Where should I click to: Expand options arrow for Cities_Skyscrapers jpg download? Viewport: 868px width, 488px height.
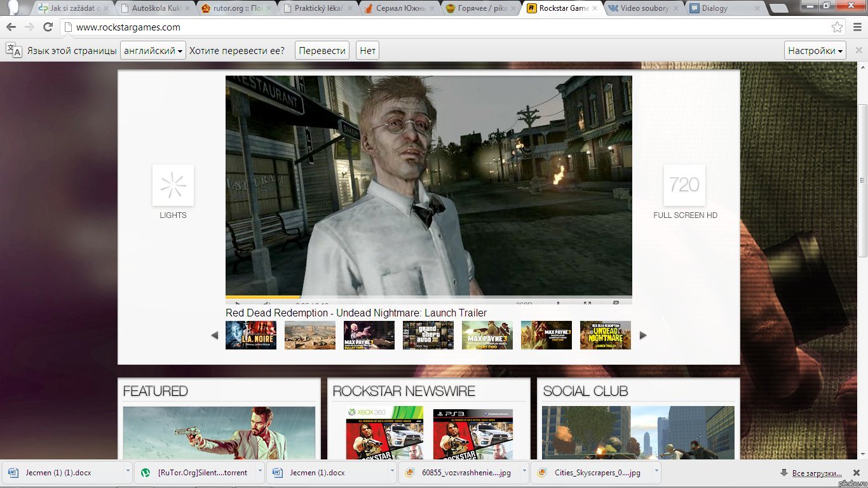(x=656, y=472)
